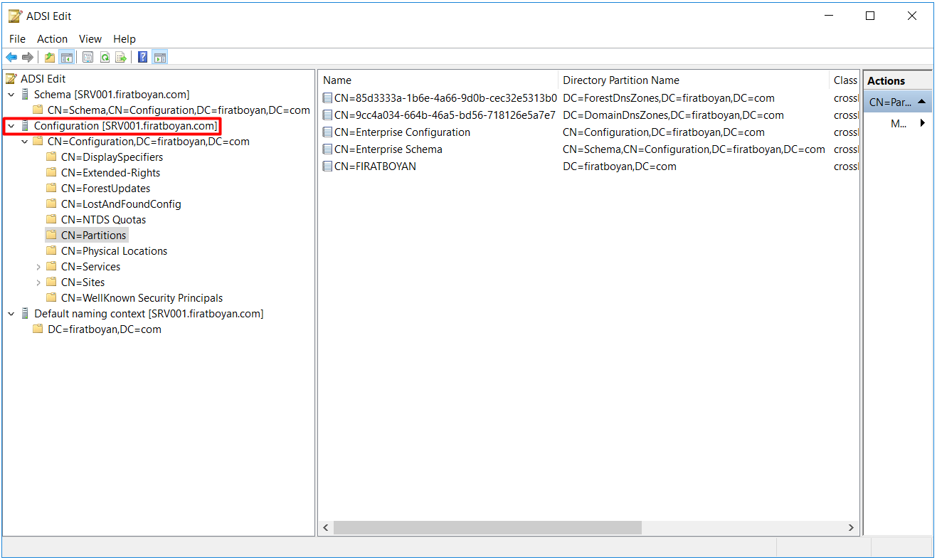Click the Forward arrow toolbar icon
The width and height of the screenshot is (937, 560).
(x=28, y=58)
